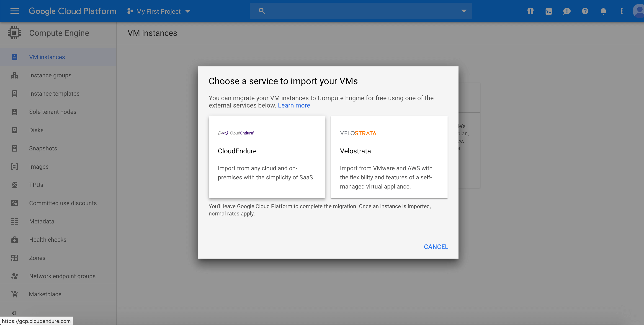Viewport: 644px width, 325px height.
Task: Click the Instance groups icon
Action: (15, 75)
